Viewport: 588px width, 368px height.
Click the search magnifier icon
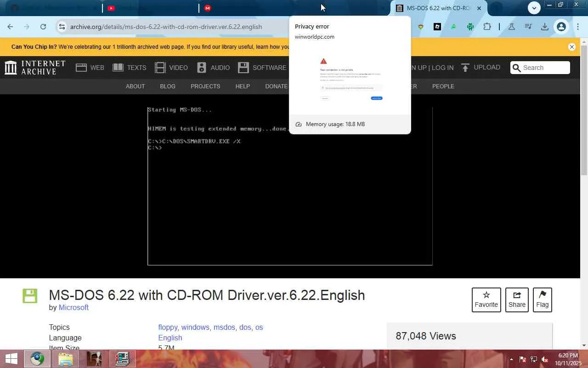(x=516, y=68)
